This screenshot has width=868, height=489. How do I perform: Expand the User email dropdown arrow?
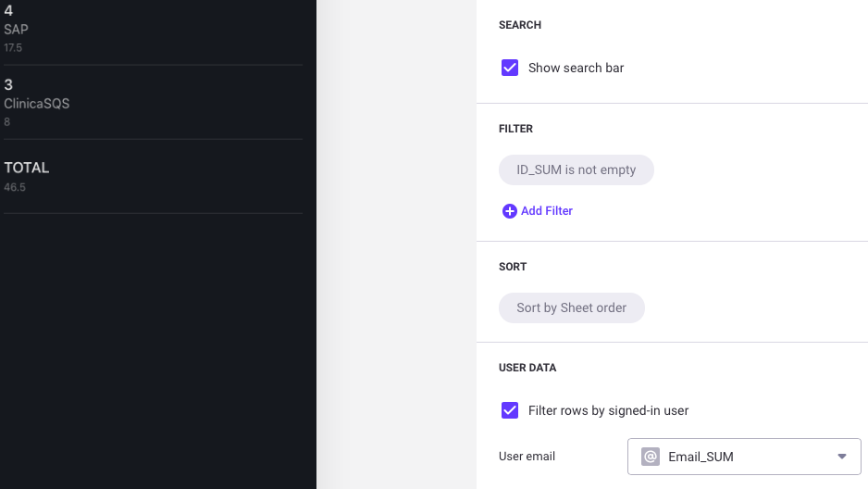point(842,457)
